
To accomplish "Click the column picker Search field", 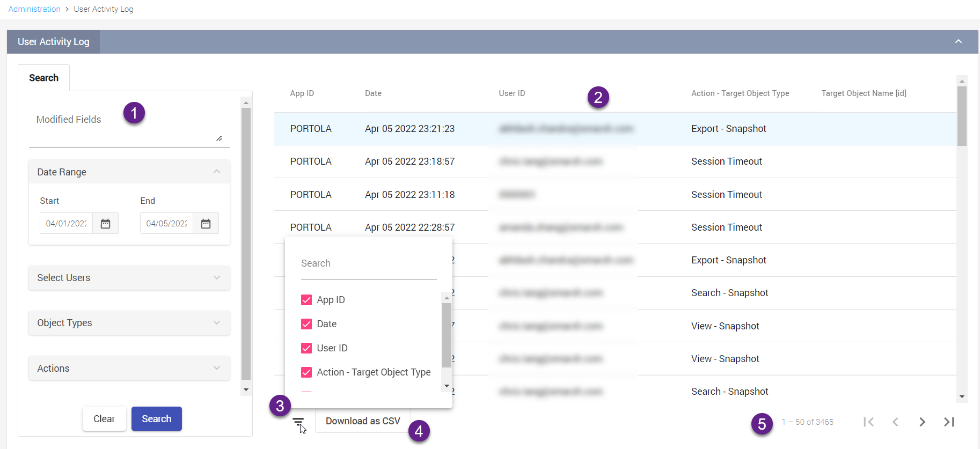I will (x=369, y=263).
